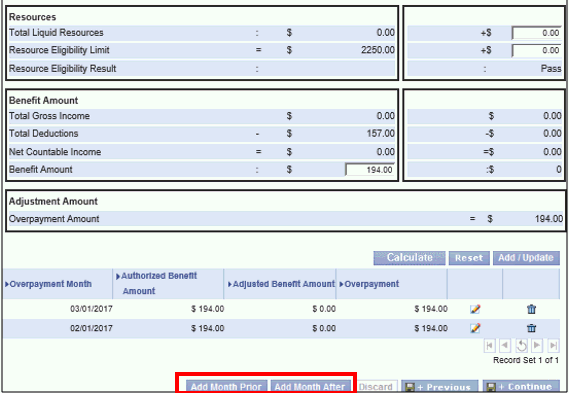Click the Calculate button

point(409,258)
